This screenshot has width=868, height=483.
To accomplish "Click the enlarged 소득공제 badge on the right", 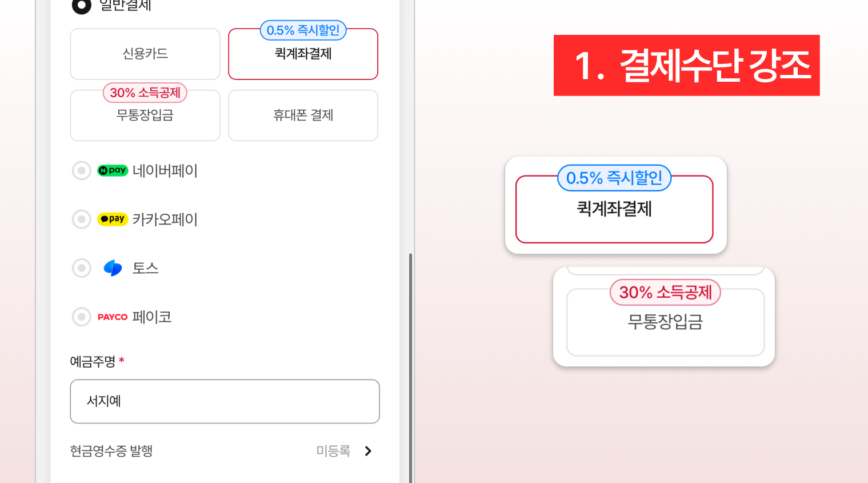I will click(x=665, y=292).
